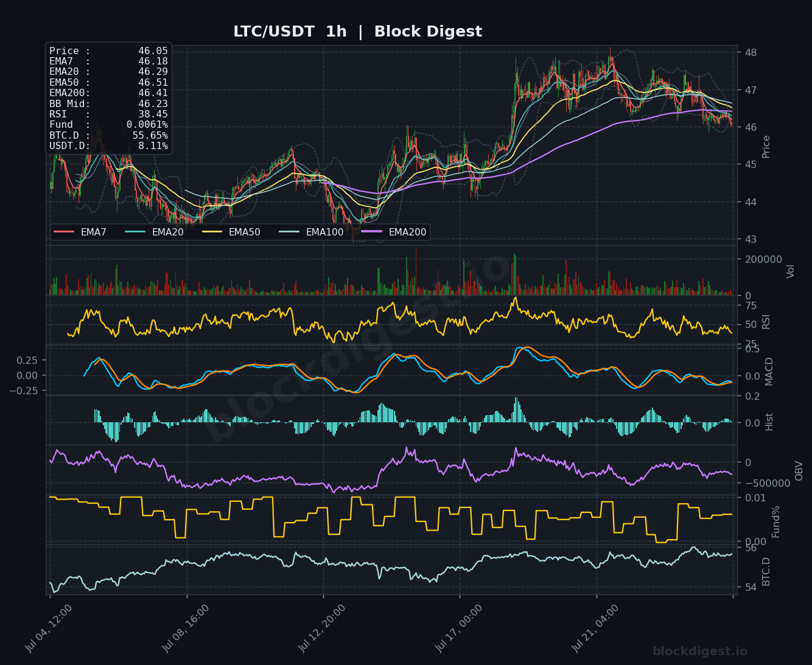Click the EMA100 legend entry
This screenshot has width=812, height=665.
click(x=311, y=232)
